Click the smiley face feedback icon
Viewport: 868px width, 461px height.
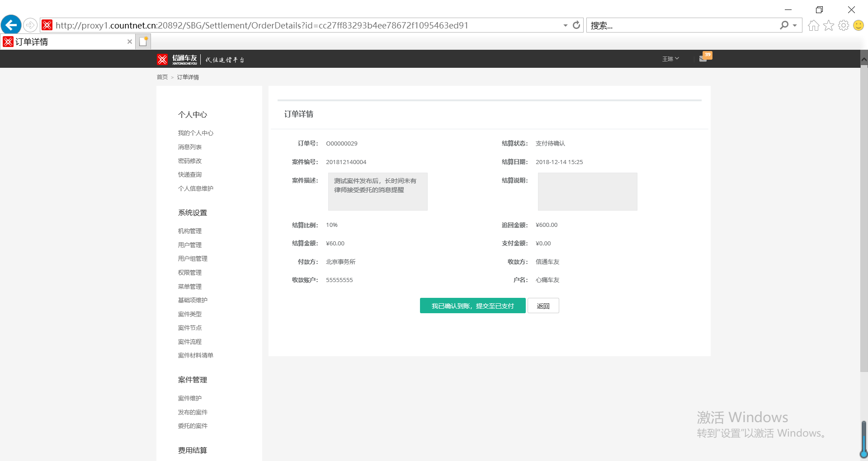858,25
